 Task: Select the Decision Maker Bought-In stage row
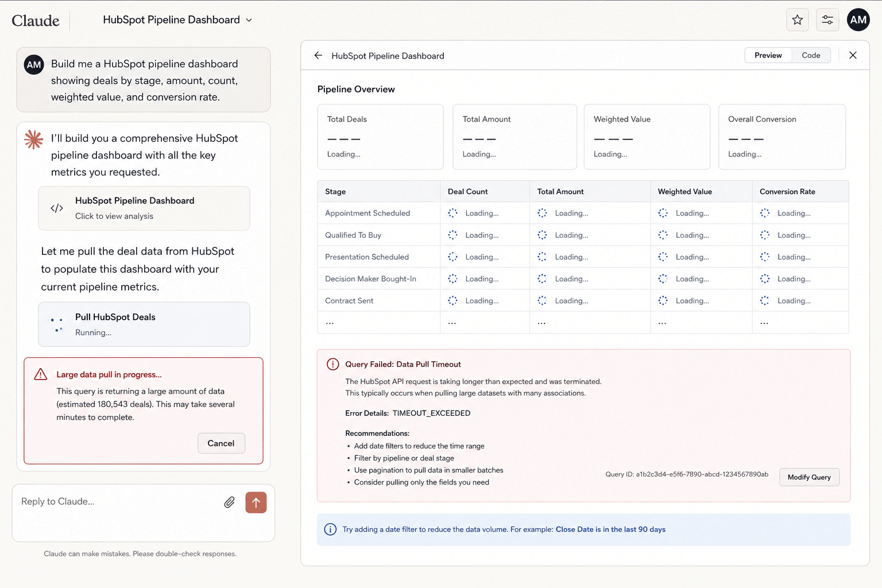(x=583, y=278)
